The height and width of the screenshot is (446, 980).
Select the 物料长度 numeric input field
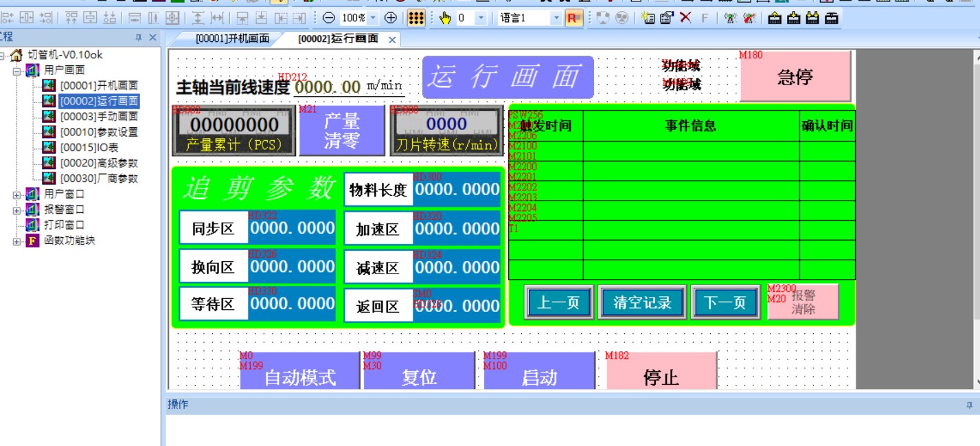457,190
